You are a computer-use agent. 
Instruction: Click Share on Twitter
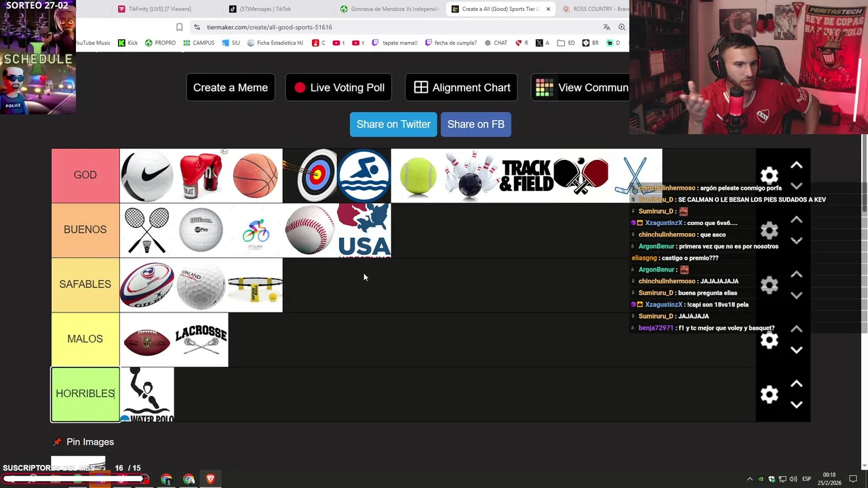[x=393, y=124]
